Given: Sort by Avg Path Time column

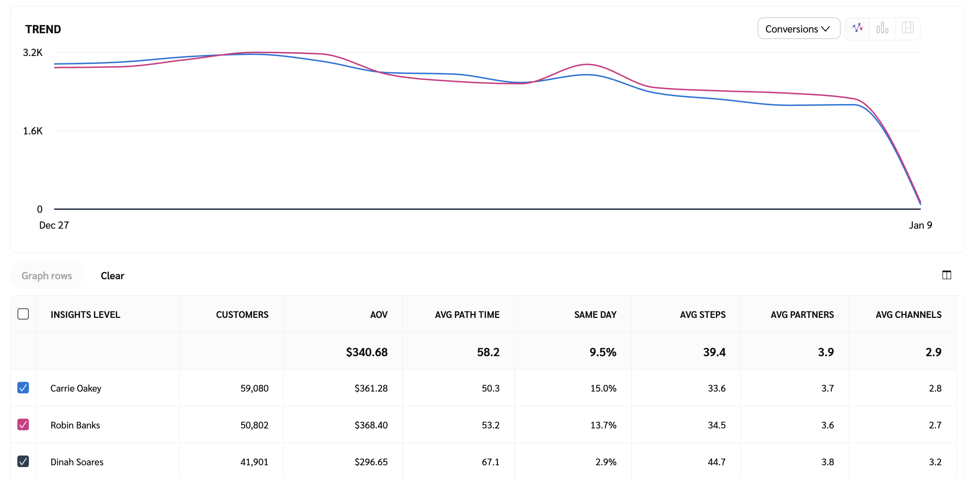Looking at the screenshot, I should click(x=467, y=315).
